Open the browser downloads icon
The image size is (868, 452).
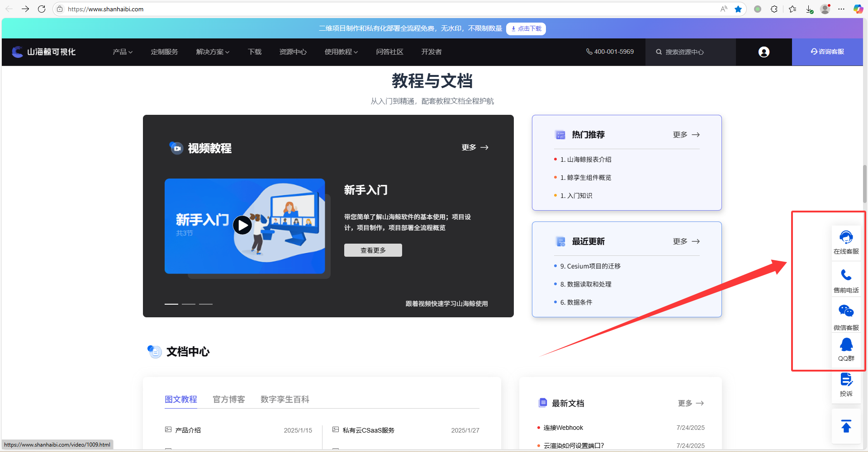point(810,9)
